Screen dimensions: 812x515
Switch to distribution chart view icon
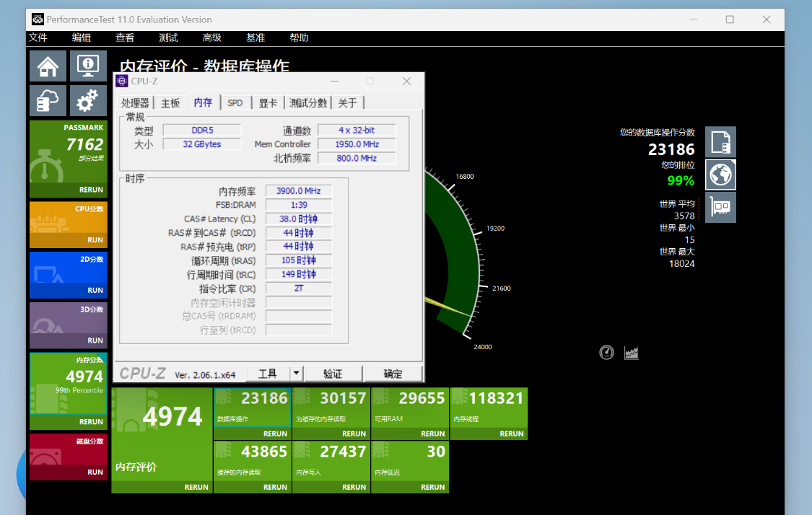[632, 353]
